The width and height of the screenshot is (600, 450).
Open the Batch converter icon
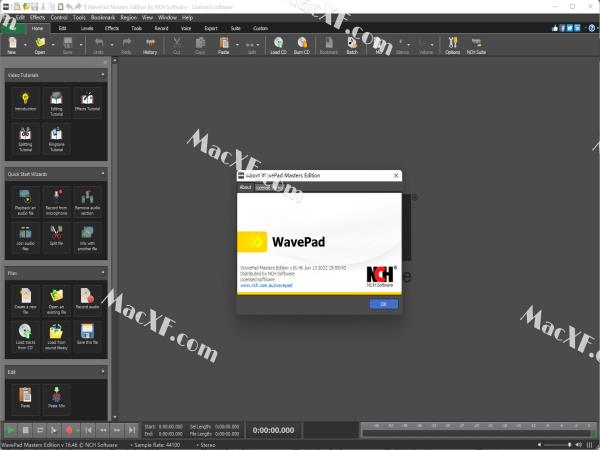click(352, 45)
